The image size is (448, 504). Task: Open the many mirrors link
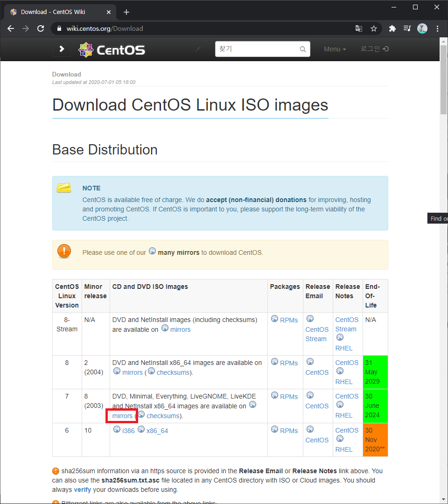179,252
